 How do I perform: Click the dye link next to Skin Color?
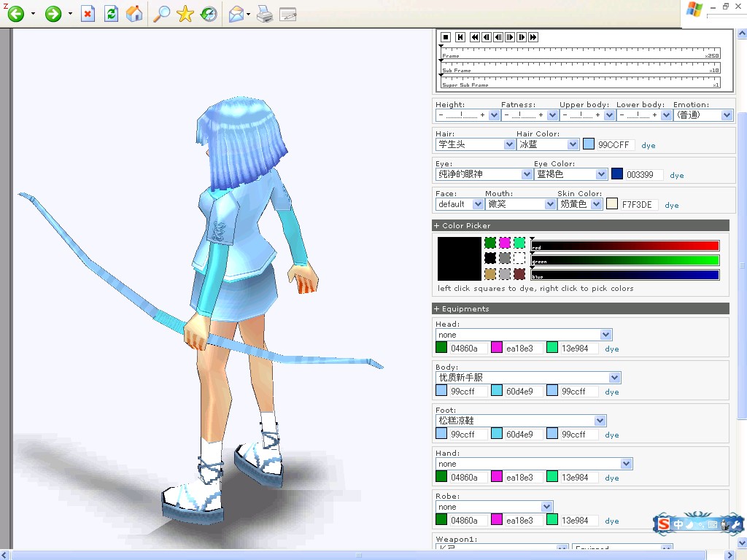(x=672, y=205)
